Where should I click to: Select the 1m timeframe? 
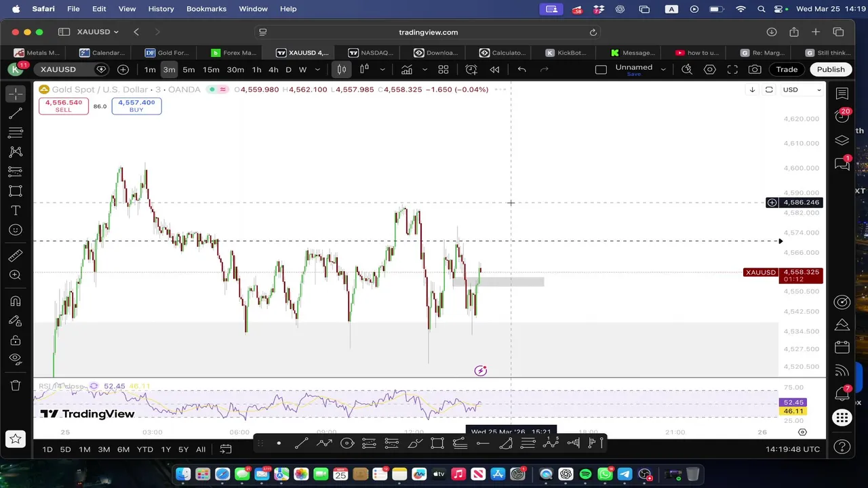tap(150, 69)
